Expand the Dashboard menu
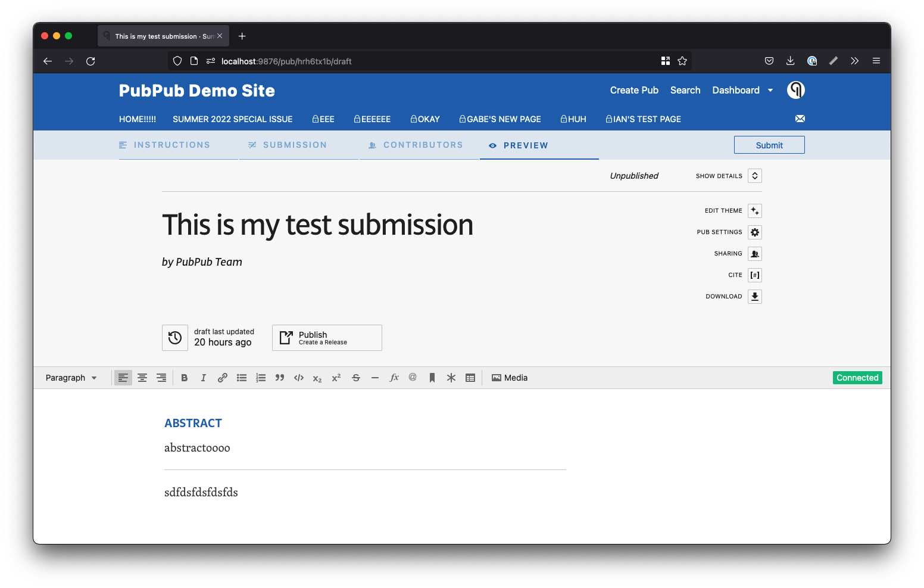Image resolution: width=924 pixels, height=588 pixels. coord(741,90)
